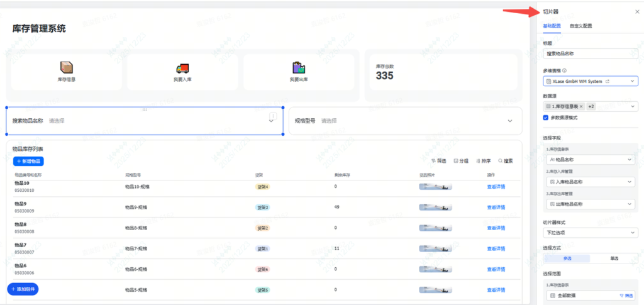The width and height of the screenshot is (644, 305).
Task: Click the 库存信息 box icon
Action: coord(66,68)
